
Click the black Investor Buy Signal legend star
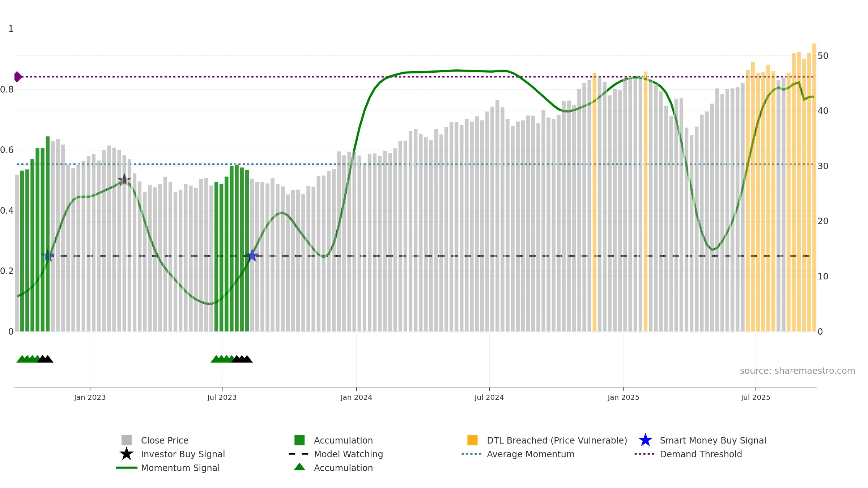click(x=127, y=454)
